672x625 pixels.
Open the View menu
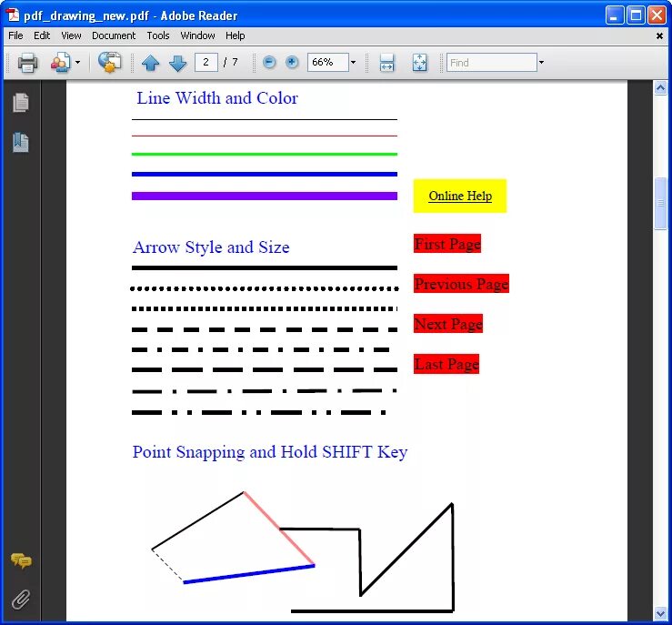71,35
